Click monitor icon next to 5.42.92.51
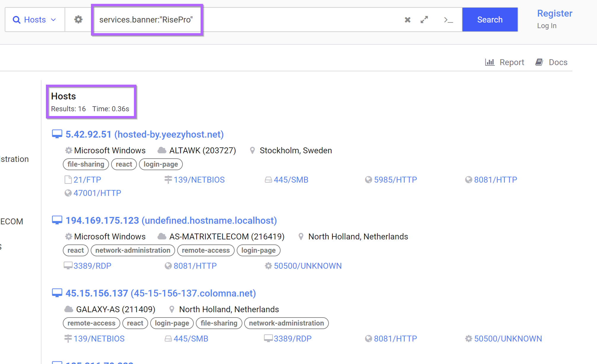 click(x=57, y=134)
